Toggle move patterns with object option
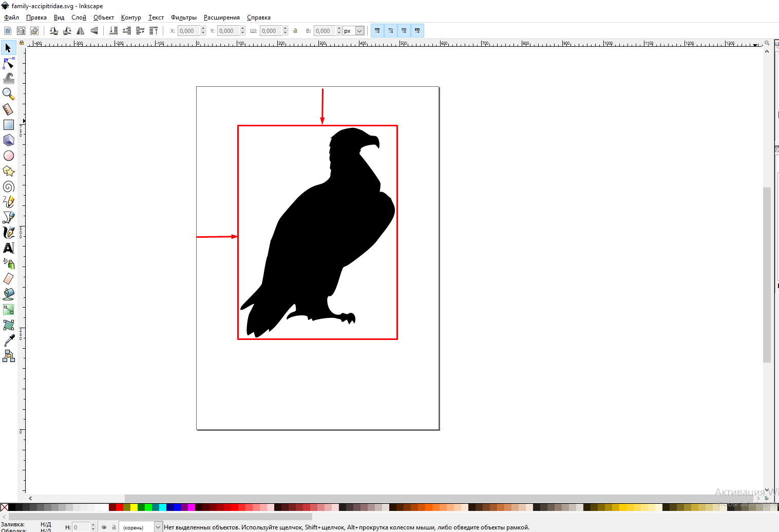This screenshot has width=779, height=532. [417, 31]
